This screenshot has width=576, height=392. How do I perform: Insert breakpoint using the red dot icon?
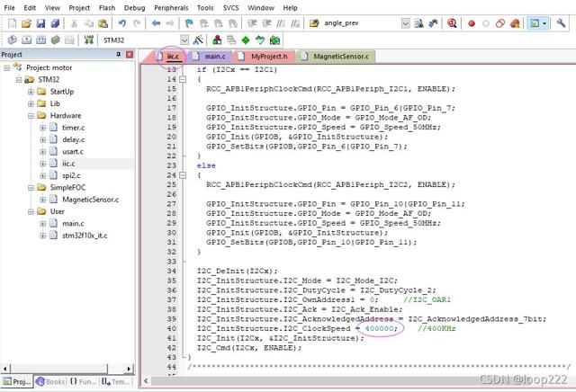pos(472,23)
